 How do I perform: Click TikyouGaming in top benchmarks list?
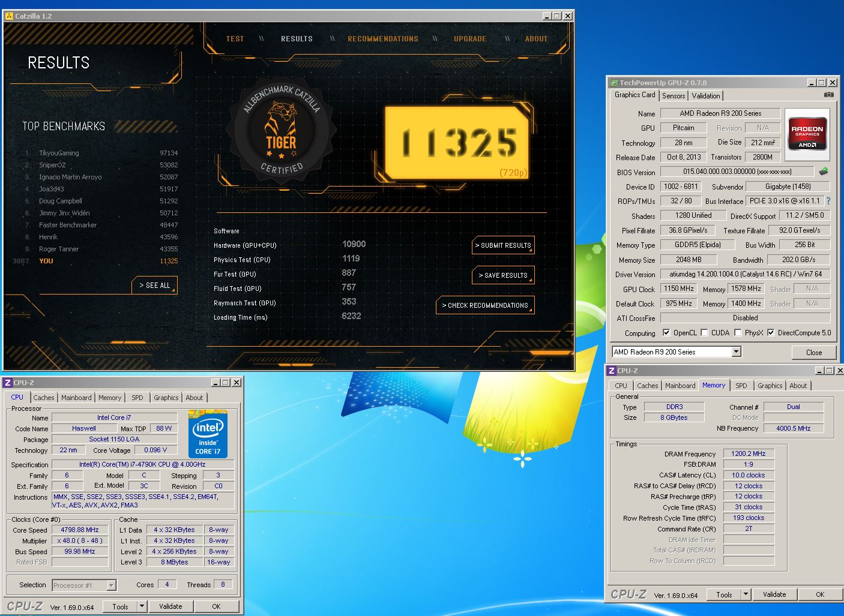point(59,153)
